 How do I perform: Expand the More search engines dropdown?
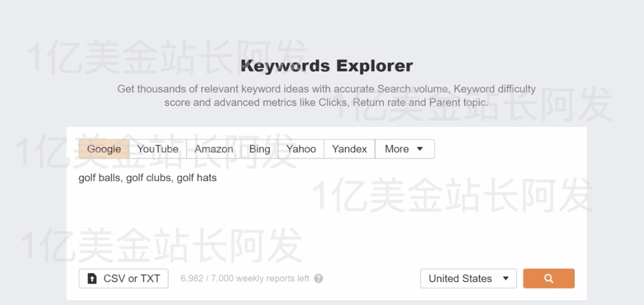[x=405, y=149]
